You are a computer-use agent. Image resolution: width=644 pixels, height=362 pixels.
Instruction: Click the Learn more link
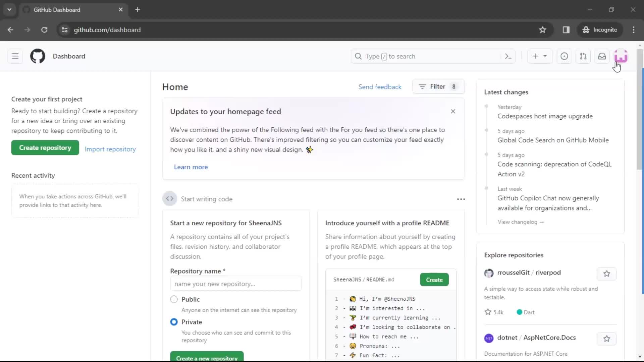191,167
